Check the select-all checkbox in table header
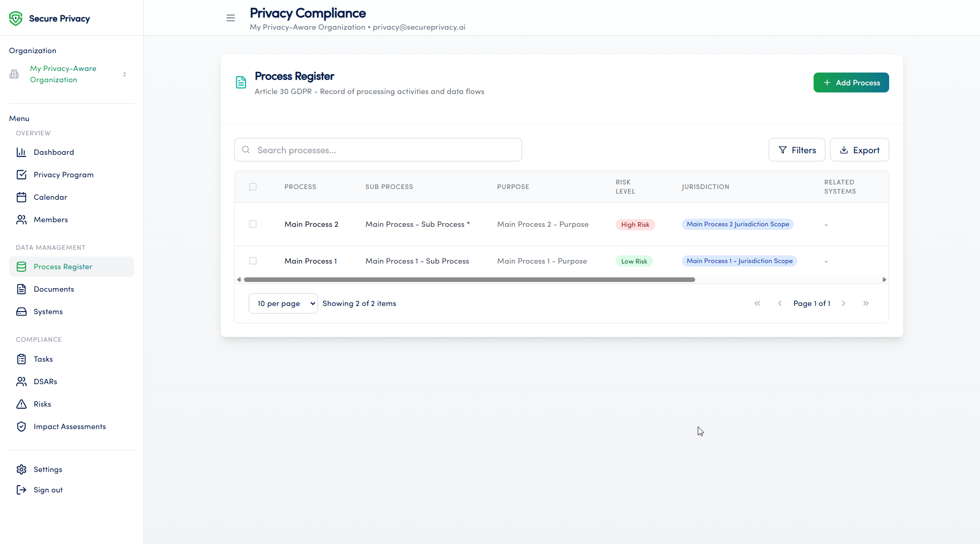 point(253,186)
